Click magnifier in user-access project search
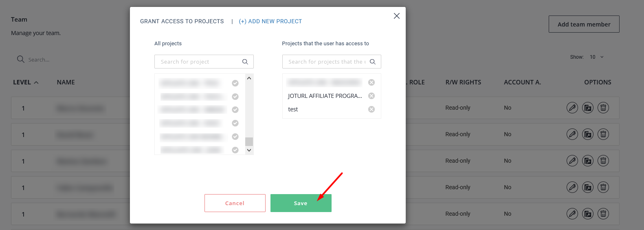This screenshot has height=230, width=644. (373, 62)
